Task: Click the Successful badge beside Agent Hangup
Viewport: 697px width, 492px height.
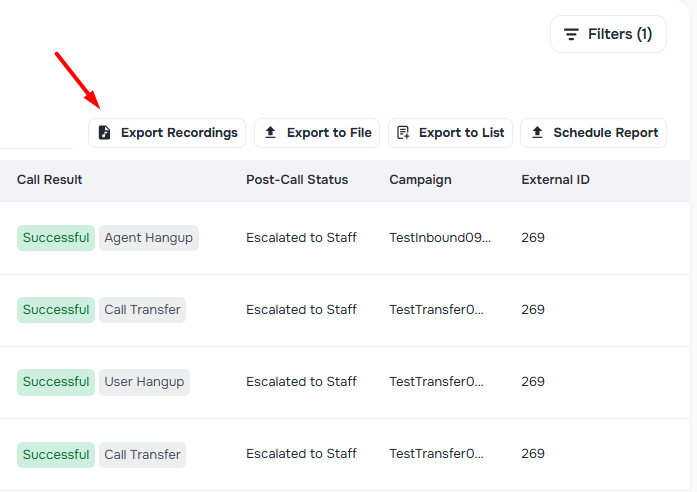Action: [56, 238]
